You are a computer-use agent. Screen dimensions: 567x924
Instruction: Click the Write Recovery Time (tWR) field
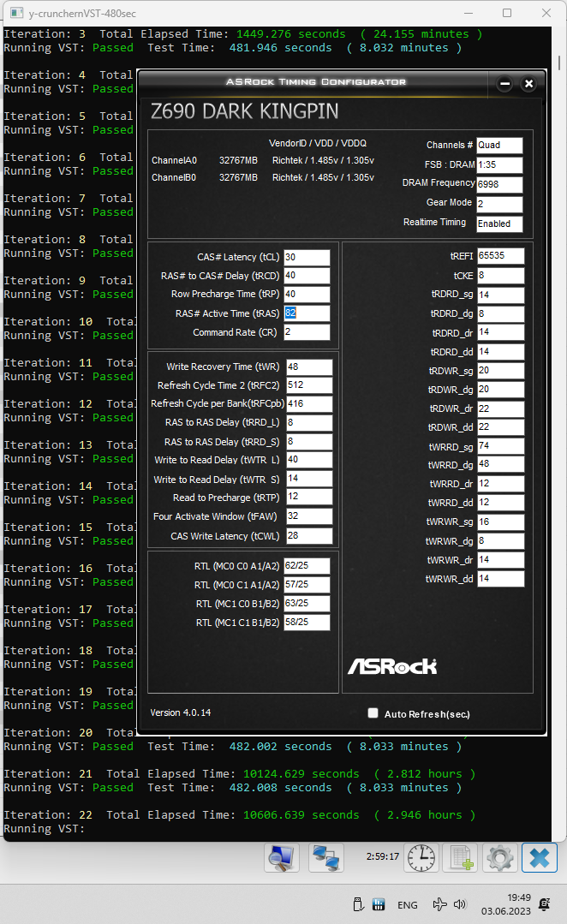tap(309, 367)
